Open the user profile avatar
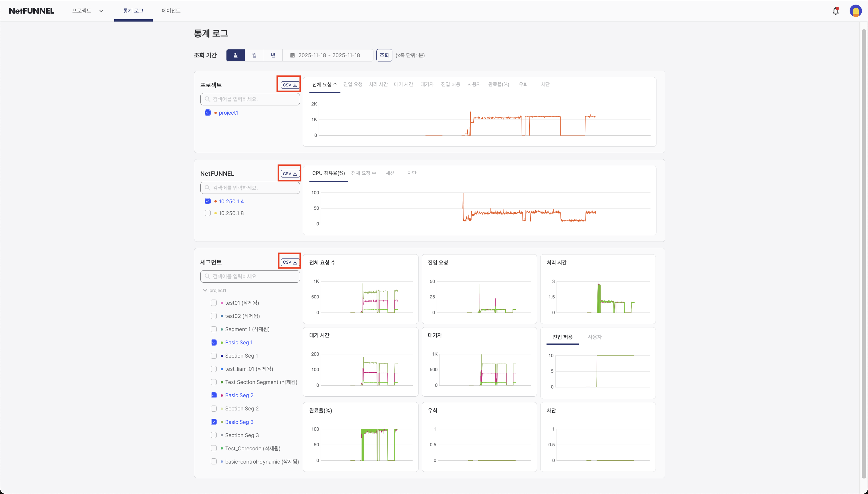 point(855,11)
